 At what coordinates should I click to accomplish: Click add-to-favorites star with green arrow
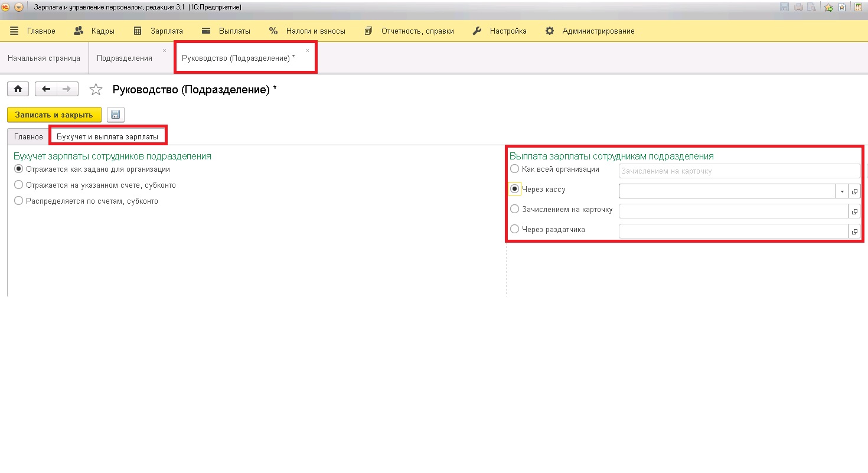(x=828, y=7)
